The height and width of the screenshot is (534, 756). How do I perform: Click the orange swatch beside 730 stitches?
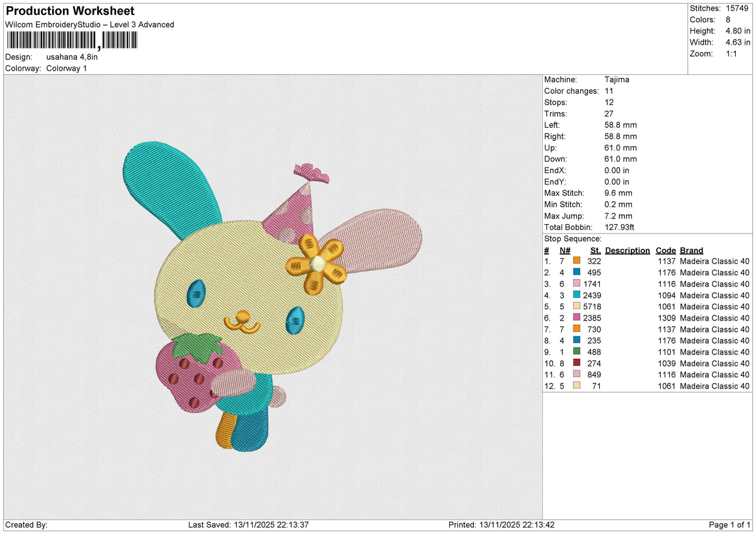click(576, 329)
